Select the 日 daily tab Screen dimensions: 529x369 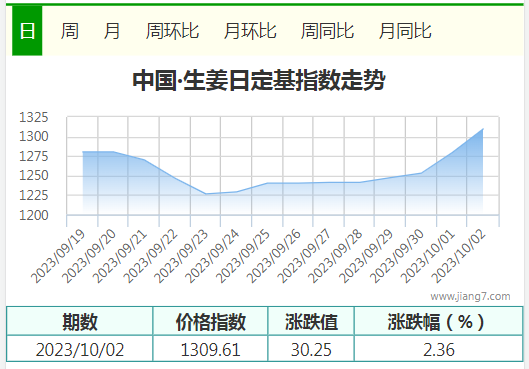[x=27, y=31]
